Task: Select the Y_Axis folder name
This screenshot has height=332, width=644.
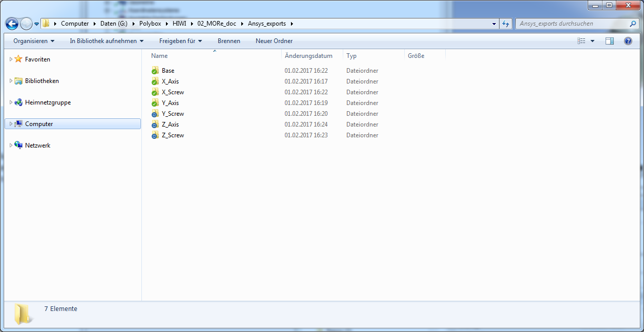Action: click(170, 103)
